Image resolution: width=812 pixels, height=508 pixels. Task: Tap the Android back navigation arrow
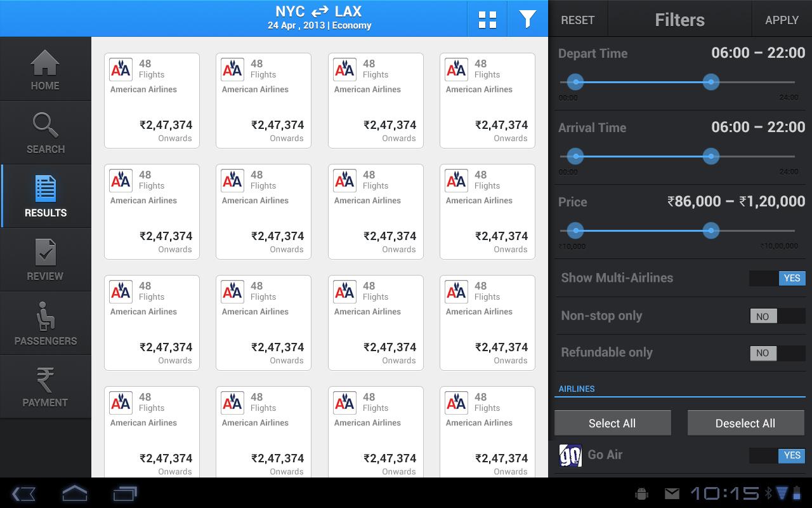pos(23,493)
